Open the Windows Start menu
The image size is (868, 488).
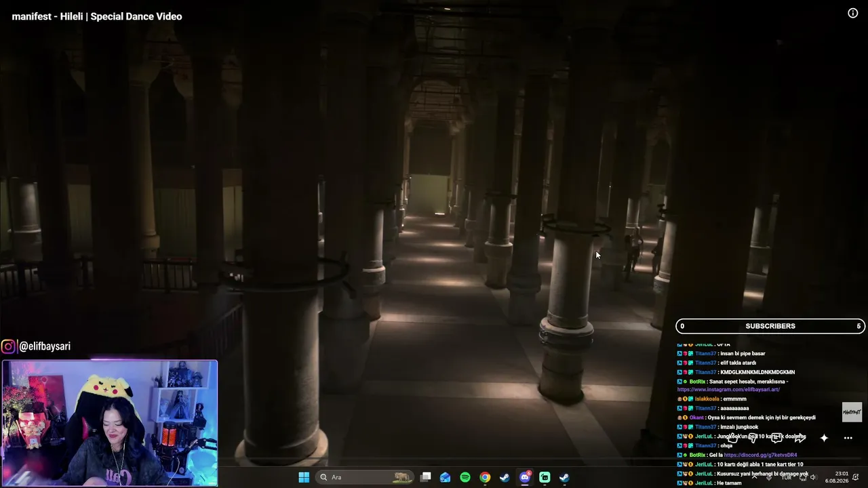[x=304, y=477]
